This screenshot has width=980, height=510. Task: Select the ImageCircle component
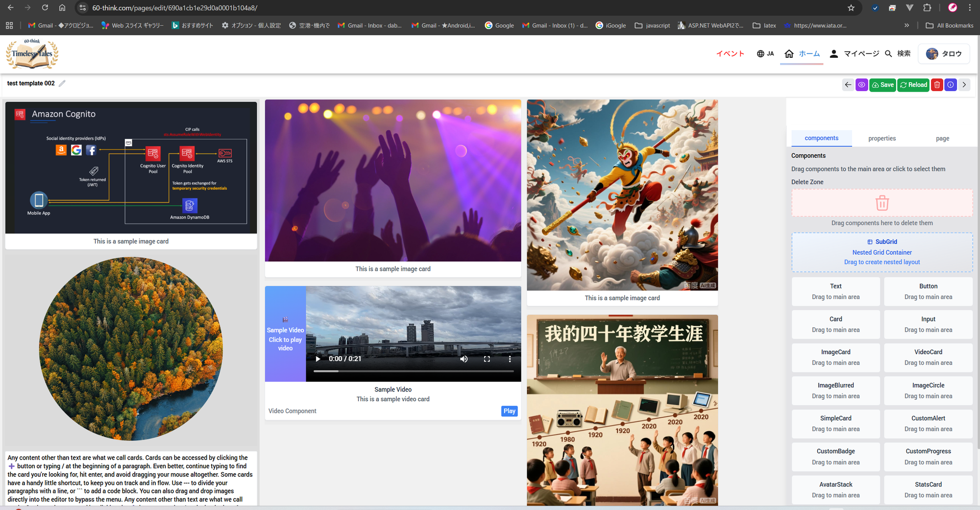(928, 390)
